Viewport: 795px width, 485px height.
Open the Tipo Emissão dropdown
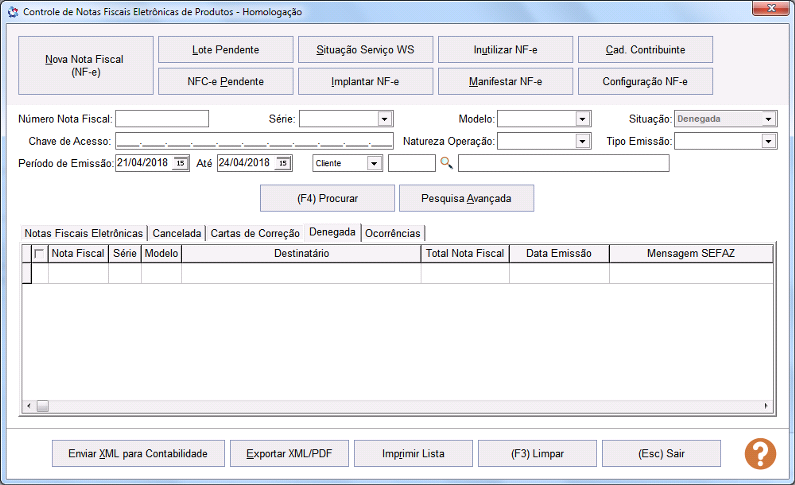(769, 141)
